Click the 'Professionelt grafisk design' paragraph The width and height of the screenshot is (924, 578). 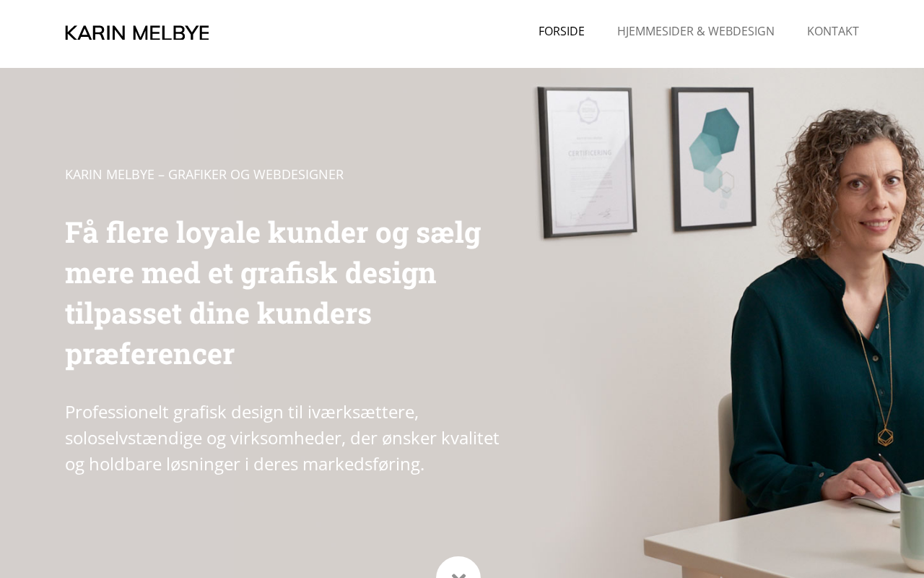pyautogui.click(x=282, y=438)
